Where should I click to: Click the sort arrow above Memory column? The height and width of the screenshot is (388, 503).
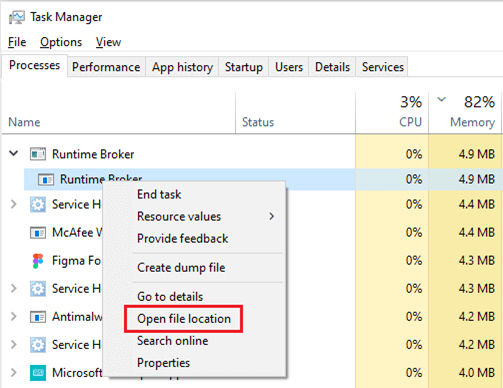click(x=441, y=99)
